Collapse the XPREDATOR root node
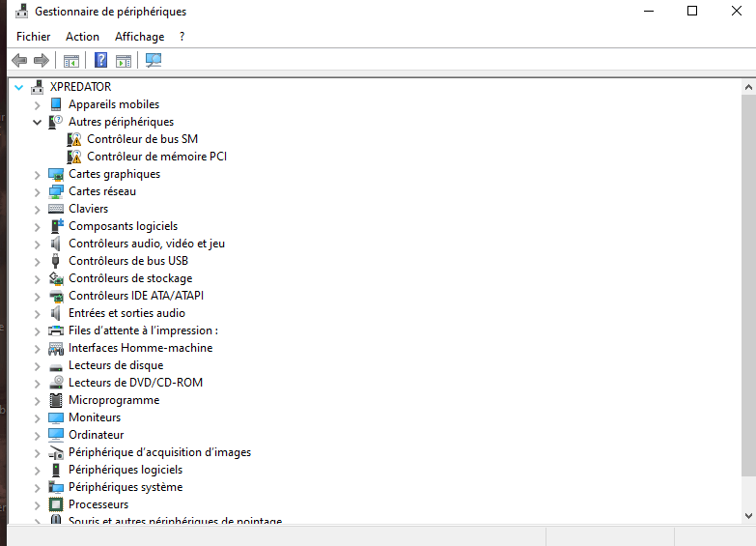Screen dimensions: 756x546 click(18, 87)
